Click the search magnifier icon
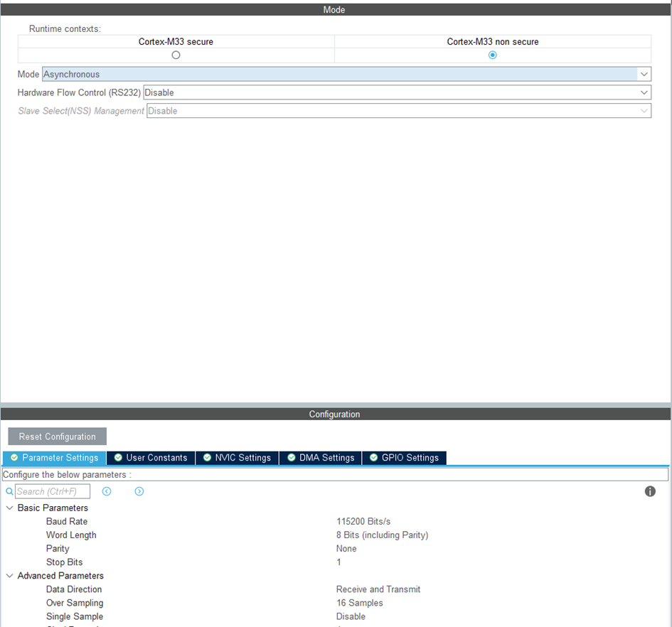This screenshot has width=672, height=627. click(9, 491)
